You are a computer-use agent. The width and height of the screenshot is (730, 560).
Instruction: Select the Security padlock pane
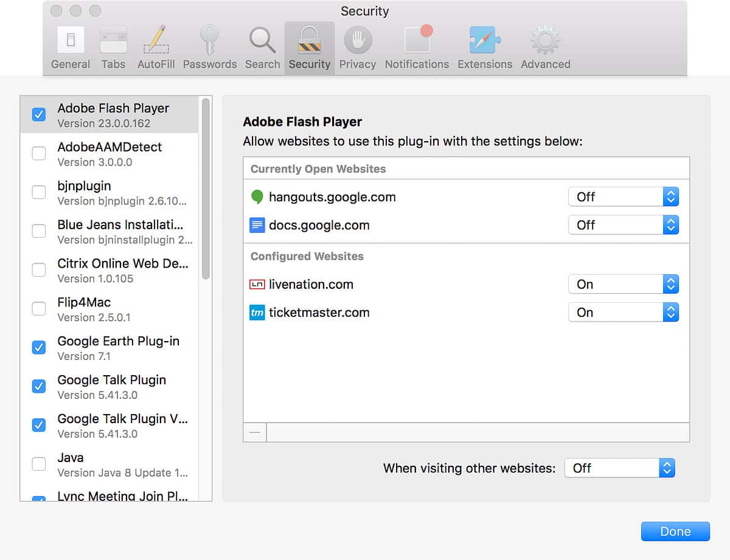(x=310, y=48)
